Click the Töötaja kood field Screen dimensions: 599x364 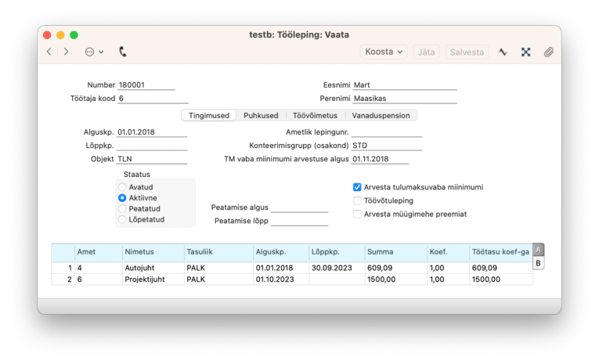(153, 99)
